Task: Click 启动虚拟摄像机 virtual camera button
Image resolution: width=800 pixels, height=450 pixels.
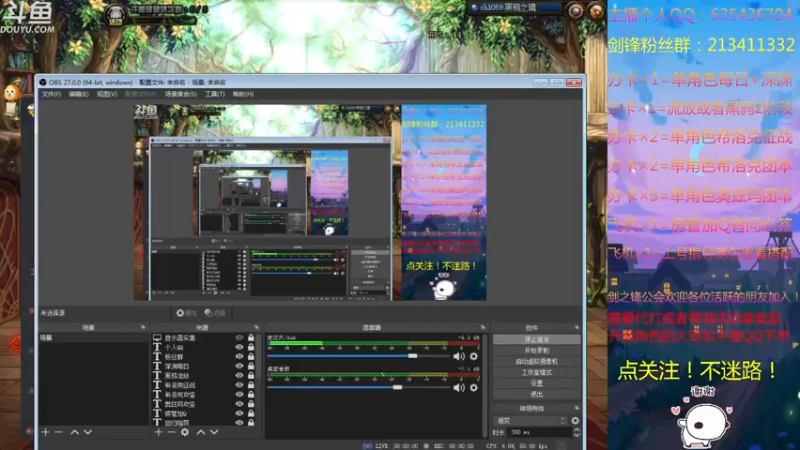Action: point(537,361)
